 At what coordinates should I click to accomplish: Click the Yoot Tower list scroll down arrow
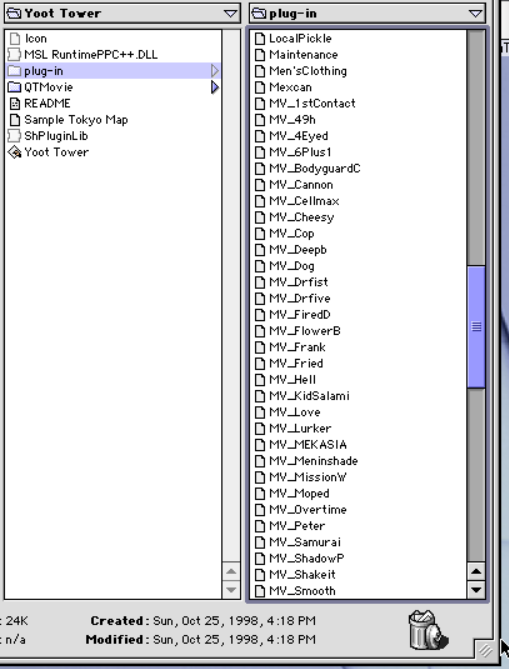(x=231, y=590)
